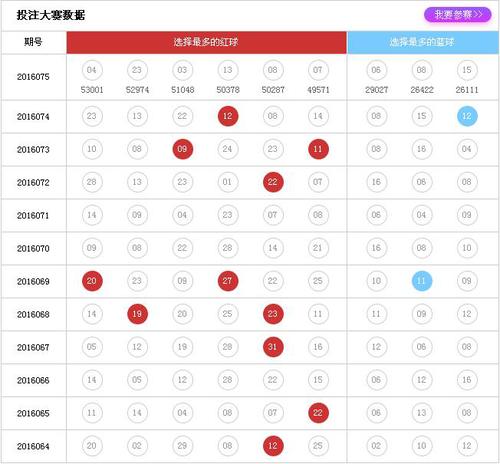Click red ball 09 in row 2016073
This screenshot has height=464, width=500.
pyautogui.click(x=182, y=149)
